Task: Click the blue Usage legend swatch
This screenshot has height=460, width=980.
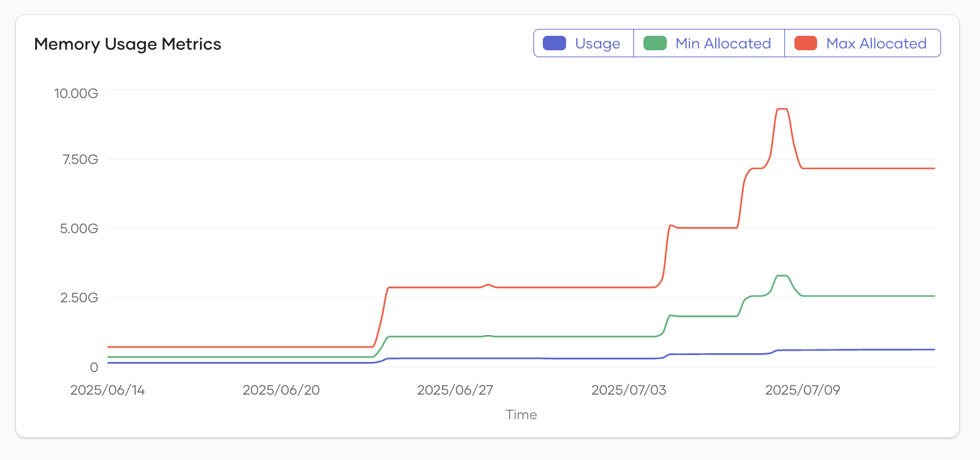Action: tap(554, 43)
